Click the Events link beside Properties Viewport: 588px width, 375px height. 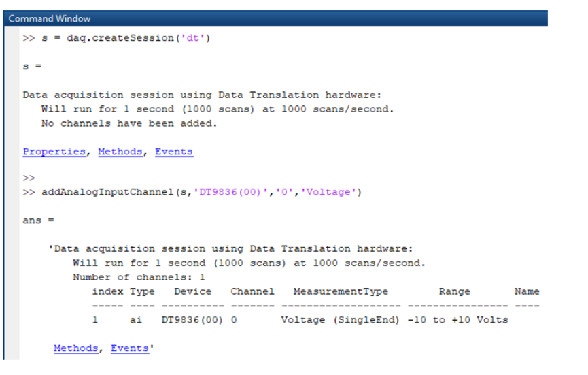174,152
